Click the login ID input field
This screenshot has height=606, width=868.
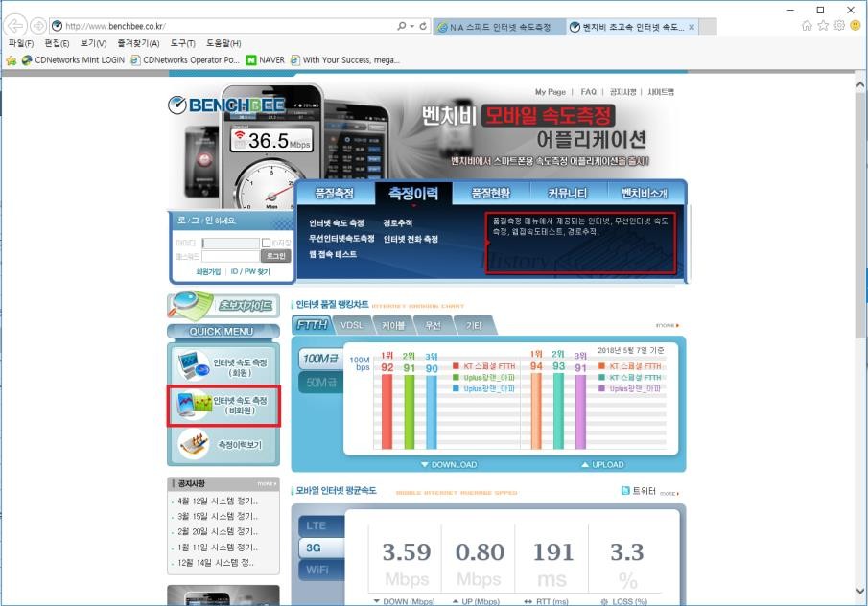231,243
